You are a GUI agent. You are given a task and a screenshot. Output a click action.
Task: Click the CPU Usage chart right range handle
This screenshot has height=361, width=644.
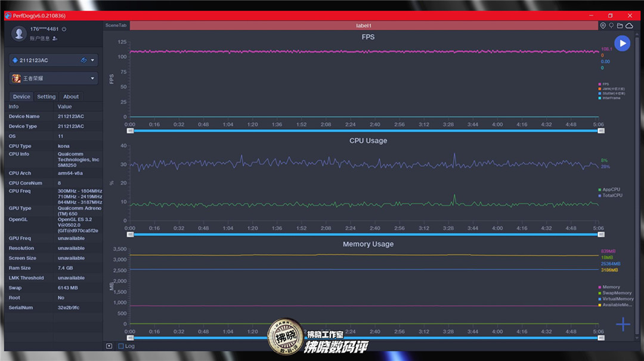tap(601, 235)
